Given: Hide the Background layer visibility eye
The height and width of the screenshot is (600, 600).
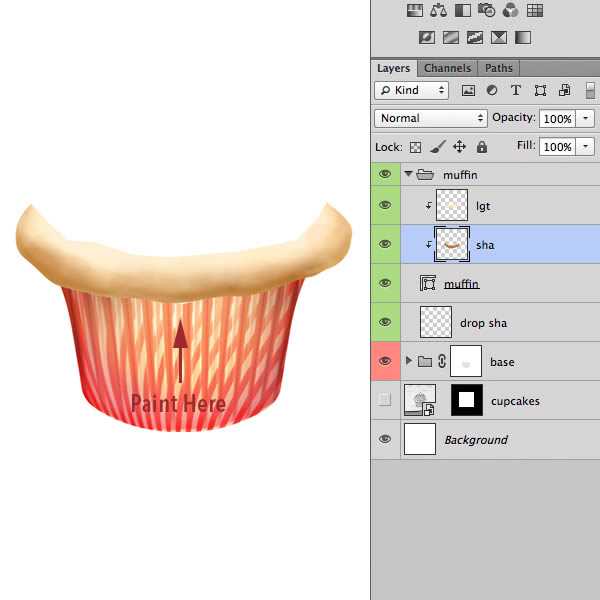Looking at the screenshot, I should tap(385, 440).
